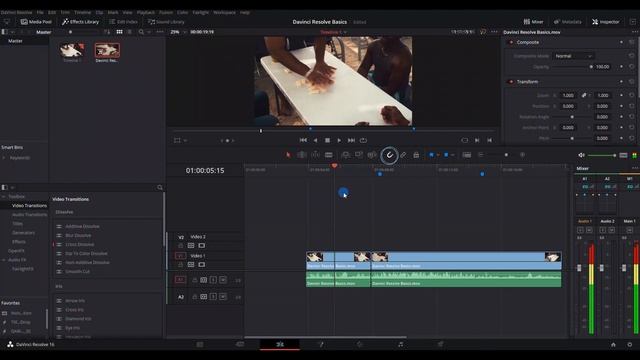Click the media pool search icon

pos(141,32)
